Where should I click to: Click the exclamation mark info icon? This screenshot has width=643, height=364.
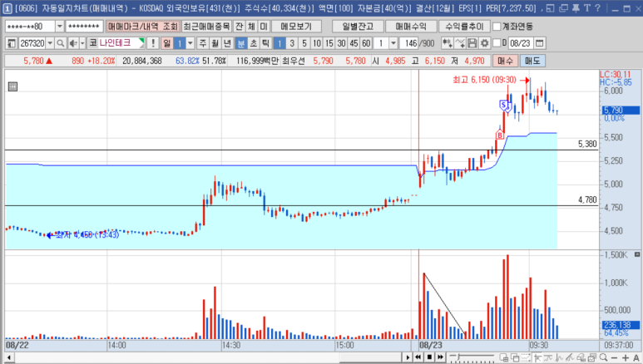pyautogui.click(x=153, y=43)
